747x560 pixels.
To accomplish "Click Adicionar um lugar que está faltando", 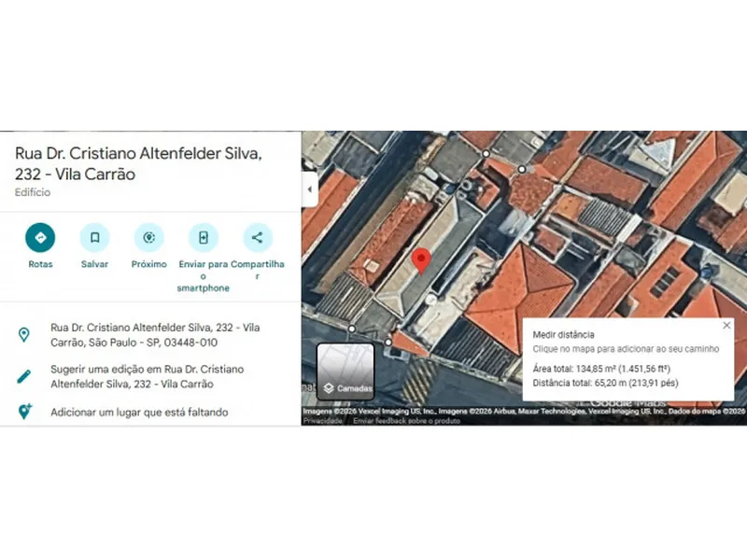I will (x=139, y=412).
